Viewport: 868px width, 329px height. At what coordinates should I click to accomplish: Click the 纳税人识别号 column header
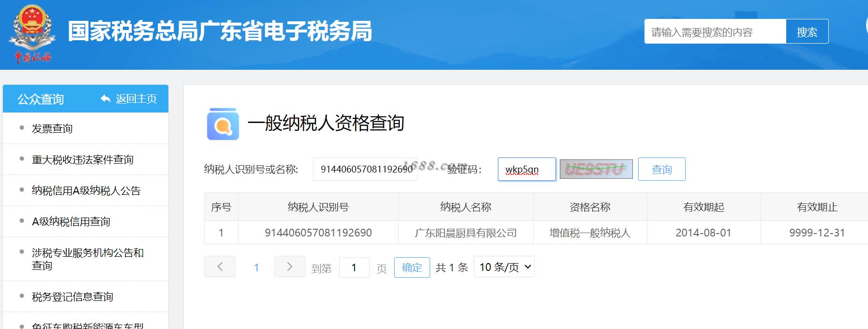pos(318,207)
